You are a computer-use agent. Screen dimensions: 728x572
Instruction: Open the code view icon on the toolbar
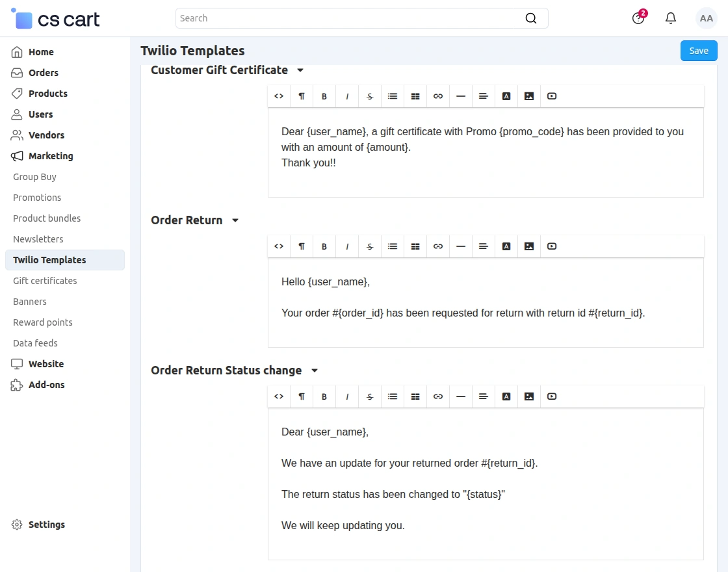(278, 96)
